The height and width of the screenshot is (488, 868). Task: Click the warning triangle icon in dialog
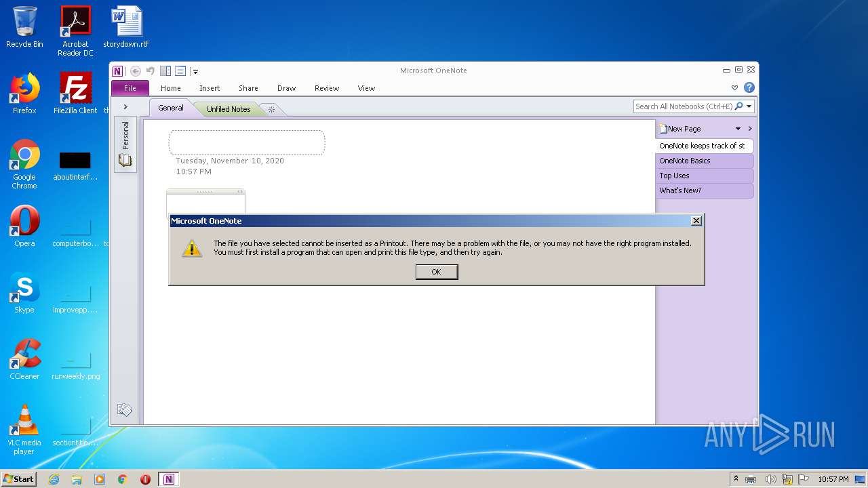[193, 249]
